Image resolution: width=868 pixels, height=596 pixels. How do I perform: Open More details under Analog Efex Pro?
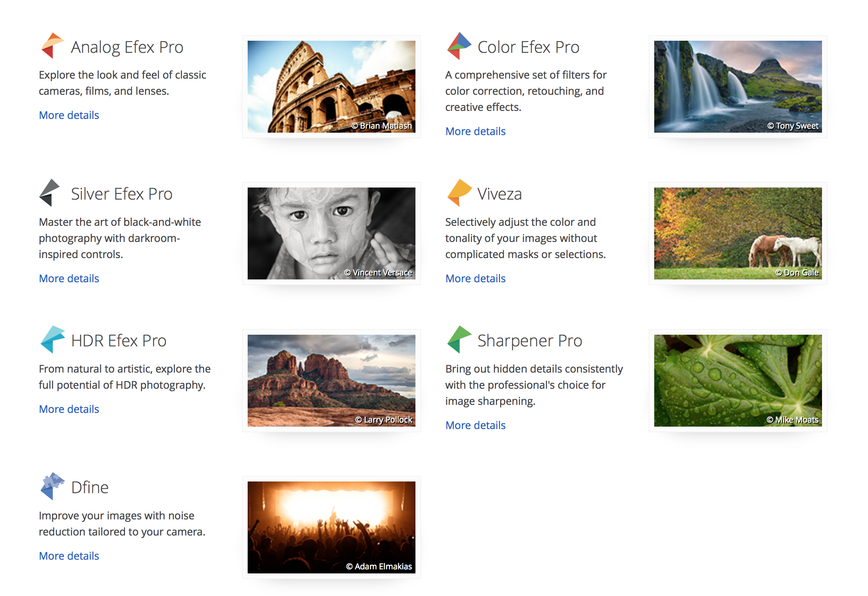69,115
